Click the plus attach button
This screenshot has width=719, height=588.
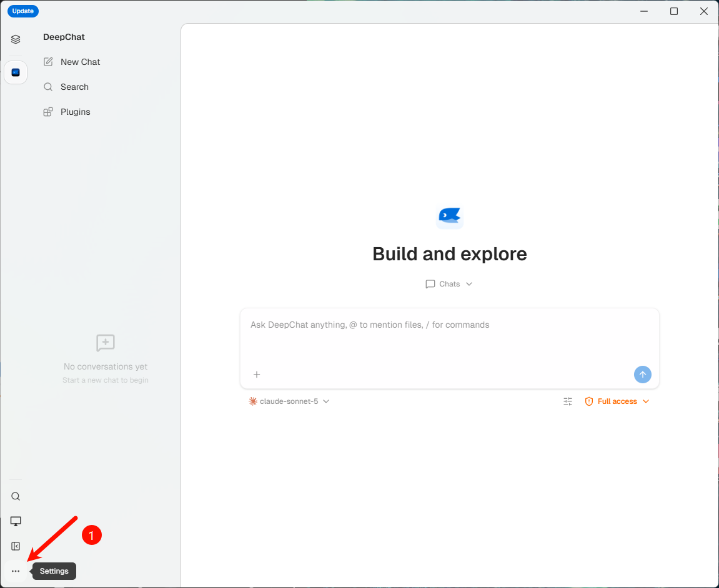point(257,375)
